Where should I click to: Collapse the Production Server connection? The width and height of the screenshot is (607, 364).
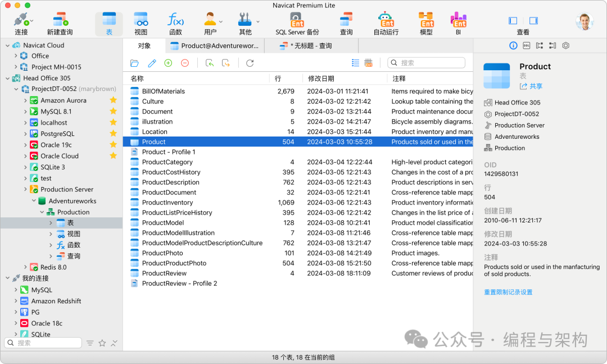(x=25, y=189)
